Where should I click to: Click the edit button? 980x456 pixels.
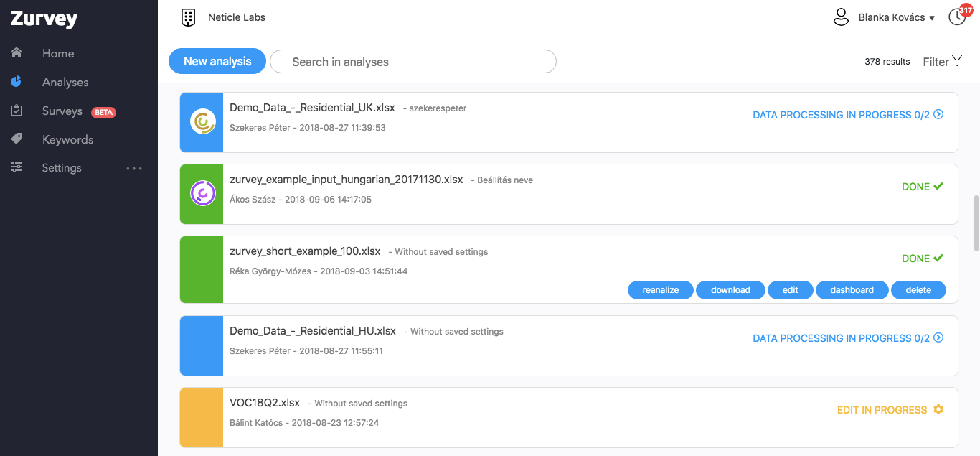(x=791, y=290)
